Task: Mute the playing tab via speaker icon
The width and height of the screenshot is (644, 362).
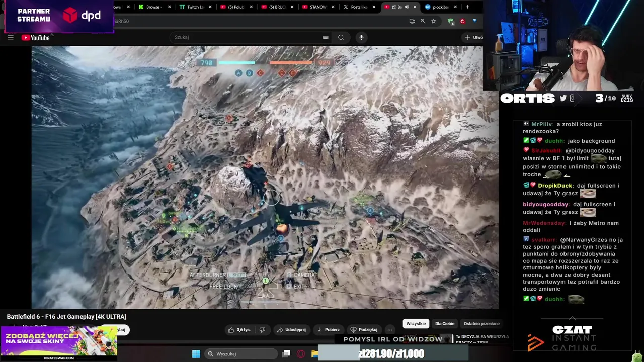Action: [x=407, y=7]
